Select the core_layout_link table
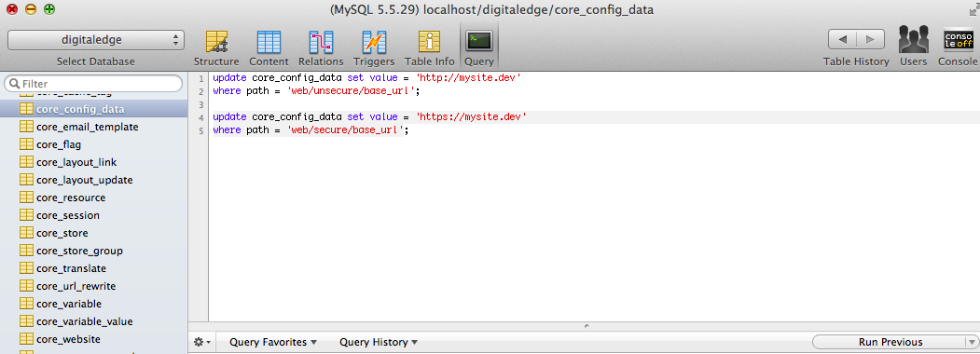The height and width of the screenshot is (354, 980). click(x=94, y=162)
